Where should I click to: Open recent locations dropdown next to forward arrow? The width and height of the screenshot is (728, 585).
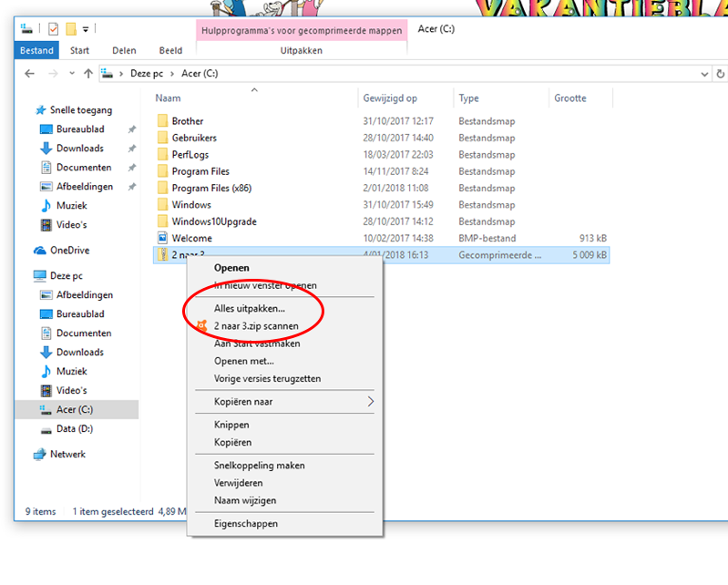[71, 74]
